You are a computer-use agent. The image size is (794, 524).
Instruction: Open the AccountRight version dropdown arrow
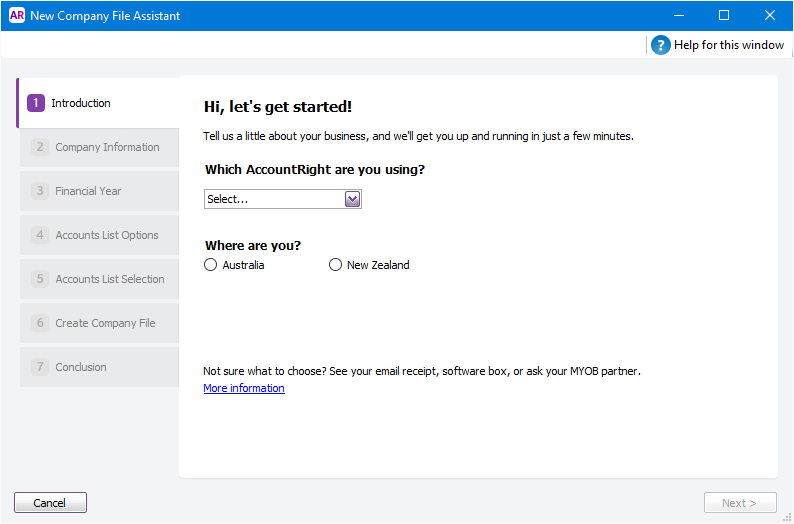tap(352, 199)
